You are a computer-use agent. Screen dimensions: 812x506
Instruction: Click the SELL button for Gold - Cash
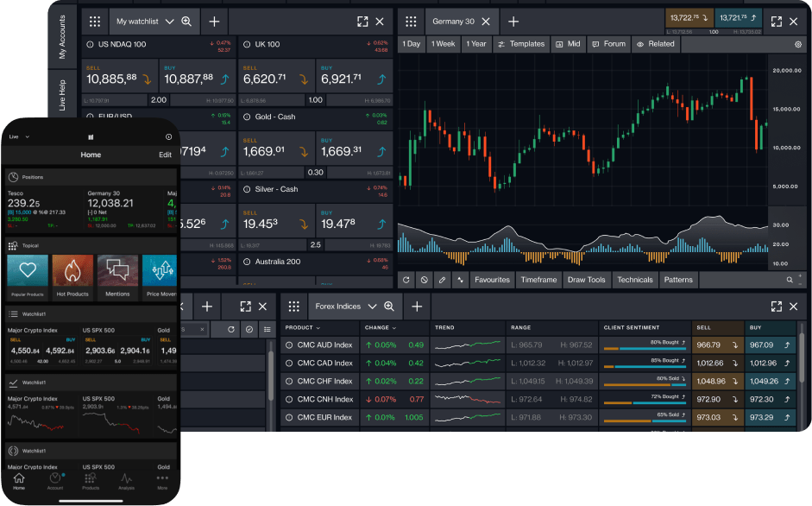click(276, 148)
